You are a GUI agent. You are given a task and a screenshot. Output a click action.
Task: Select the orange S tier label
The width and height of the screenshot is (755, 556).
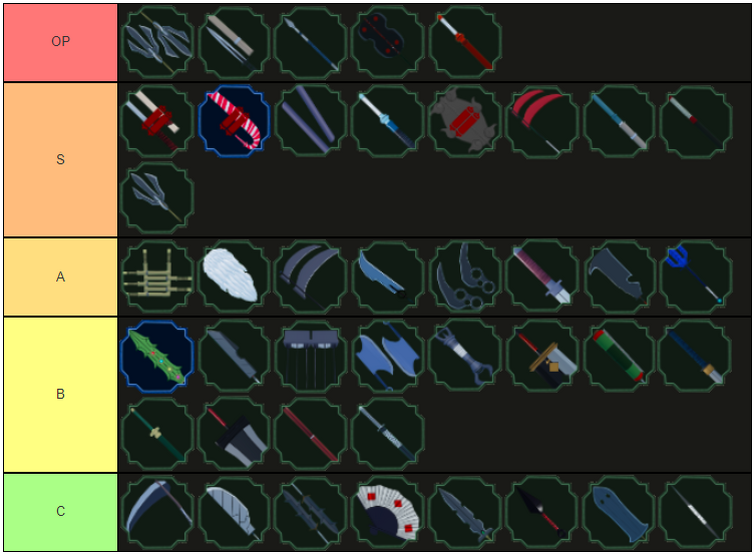pos(61,159)
